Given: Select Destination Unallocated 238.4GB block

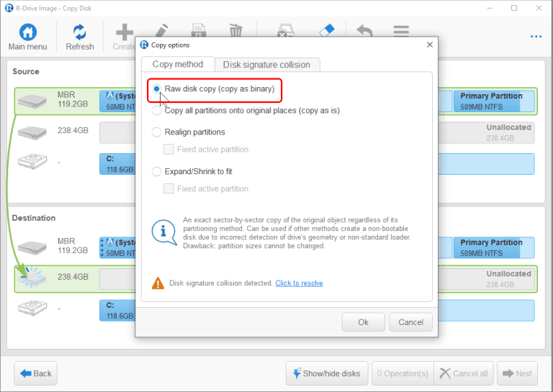Looking at the screenshot, I should 486,279.
